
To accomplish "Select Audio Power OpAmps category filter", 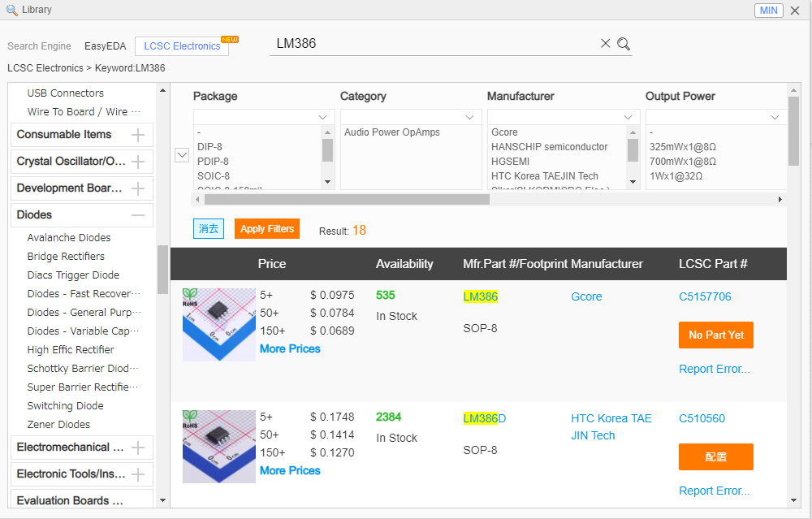I will 392,132.
